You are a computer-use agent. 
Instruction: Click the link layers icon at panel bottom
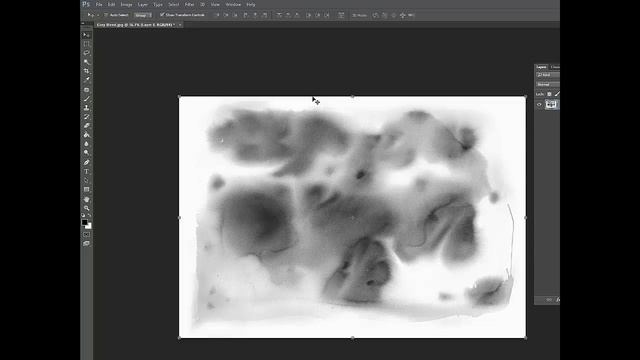point(549,300)
